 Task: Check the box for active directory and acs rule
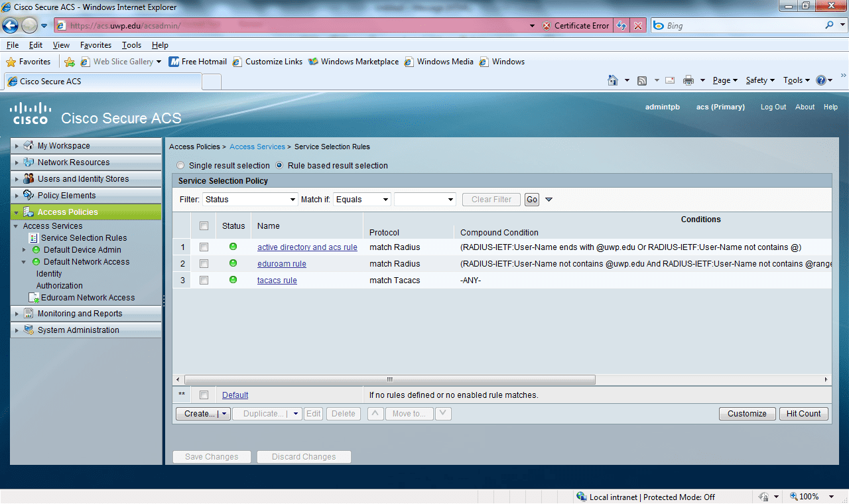coord(204,247)
